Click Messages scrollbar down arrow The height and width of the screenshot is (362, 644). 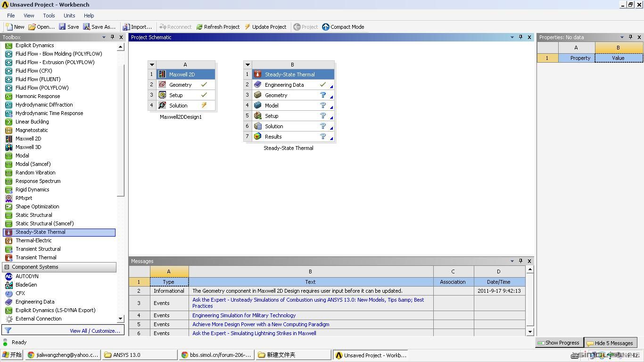click(x=530, y=332)
